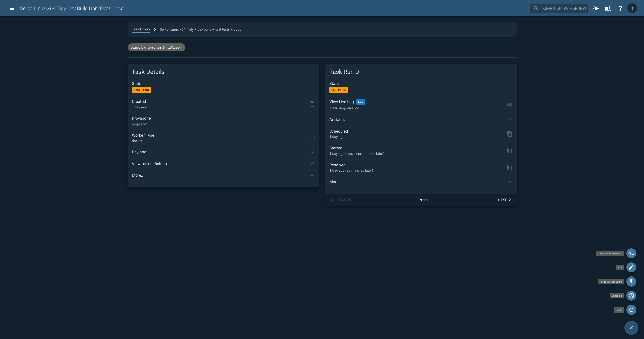
Task: Open the dark mode toggle icon
Action: click(596, 8)
